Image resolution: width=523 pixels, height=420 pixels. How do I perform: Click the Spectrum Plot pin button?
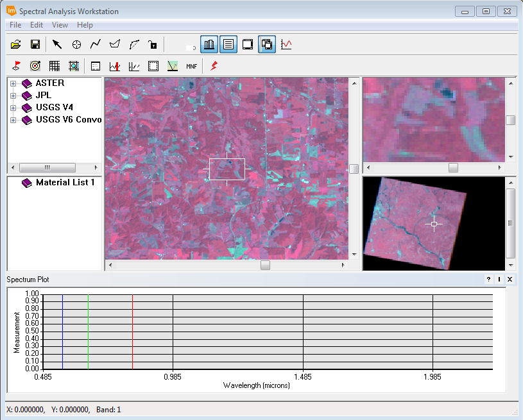click(x=499, y=280)
